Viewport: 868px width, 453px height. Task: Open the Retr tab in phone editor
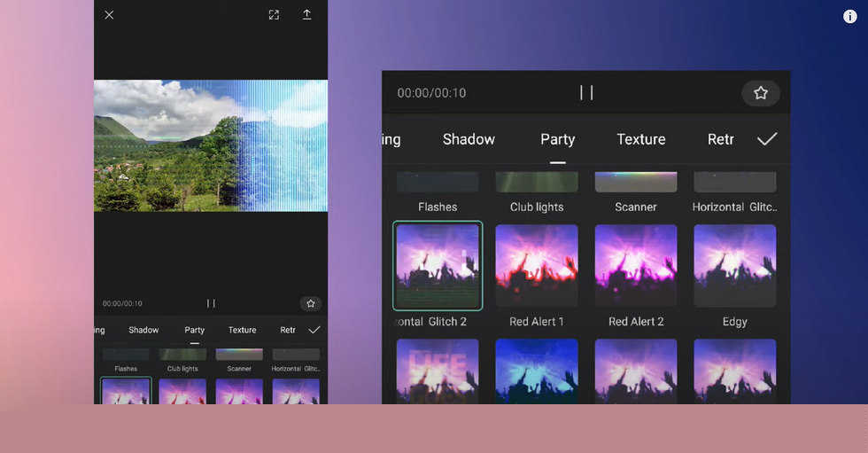pos(287,330)
